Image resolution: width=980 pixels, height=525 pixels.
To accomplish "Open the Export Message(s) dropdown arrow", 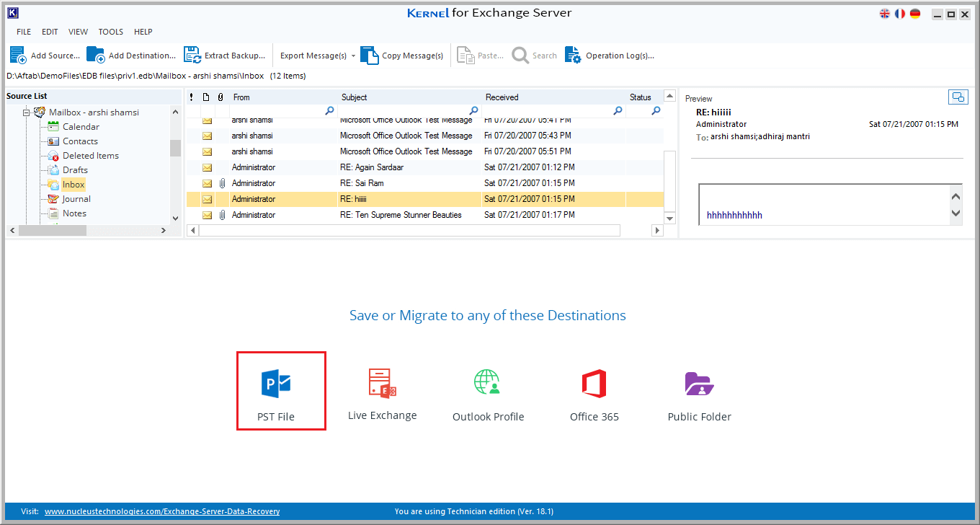I will tap(353, 56).
